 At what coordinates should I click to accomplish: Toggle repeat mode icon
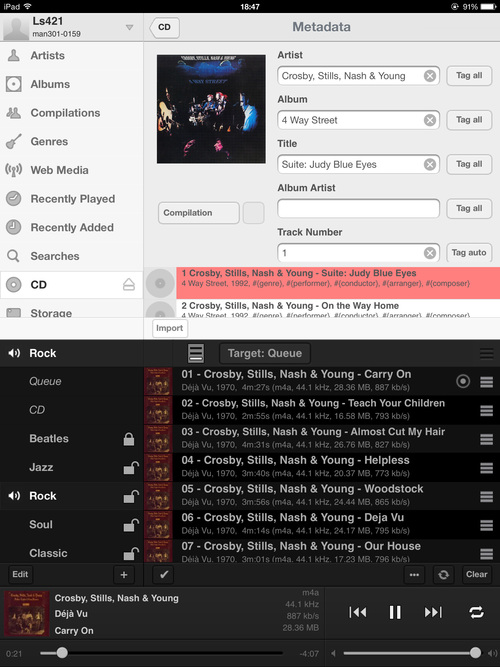click(476, 612)
